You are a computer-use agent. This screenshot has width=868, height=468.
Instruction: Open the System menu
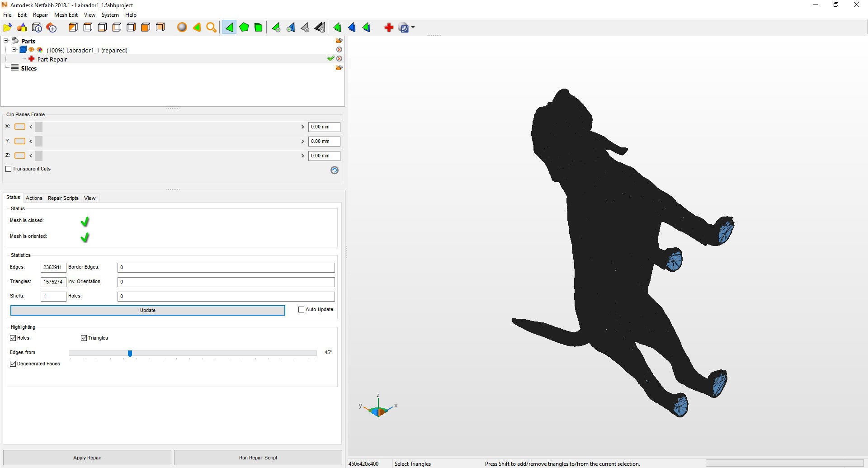[x=110, y=15]
